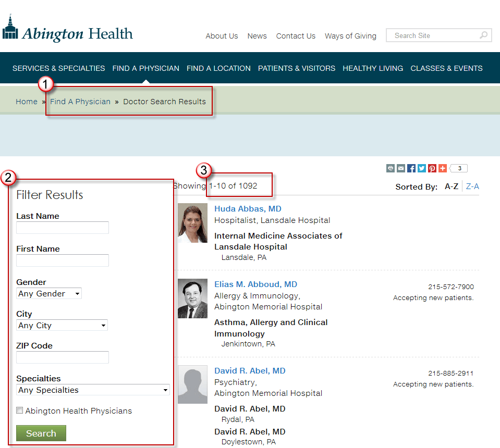Click Elias M. Abboud photo thumbnail

(x=192, y=298)
